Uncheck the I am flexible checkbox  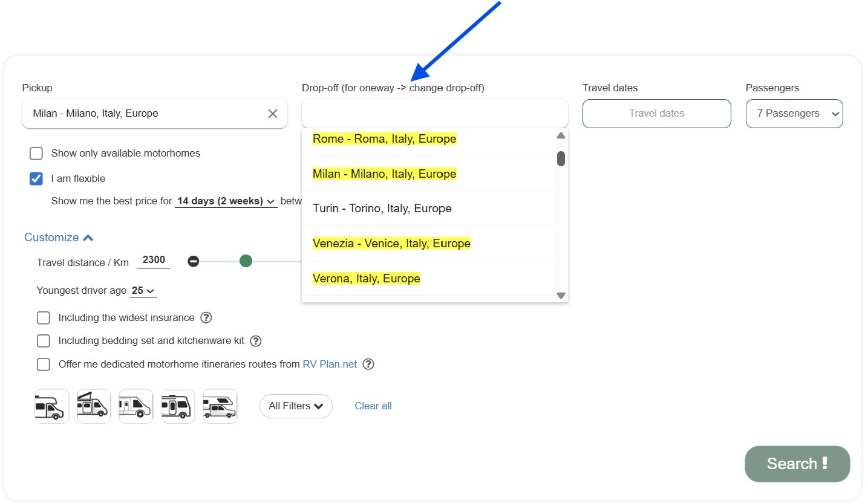pyautogui.click(x=36, y=179)
